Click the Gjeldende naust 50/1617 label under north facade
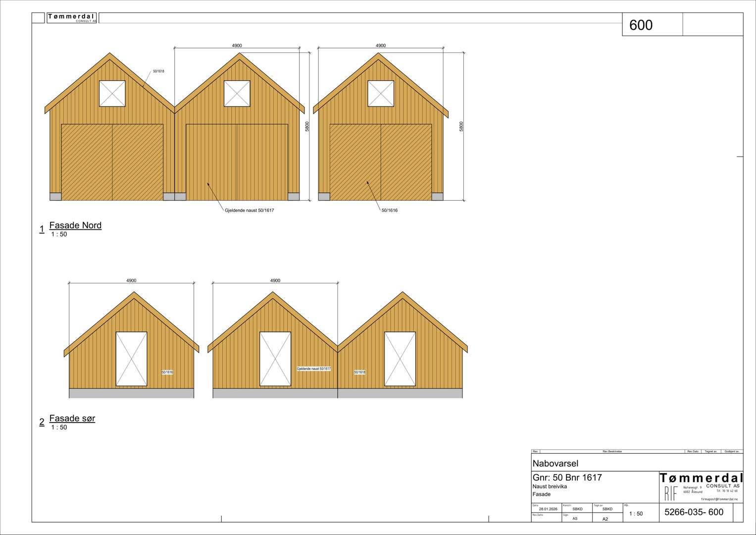 point(250,211)
